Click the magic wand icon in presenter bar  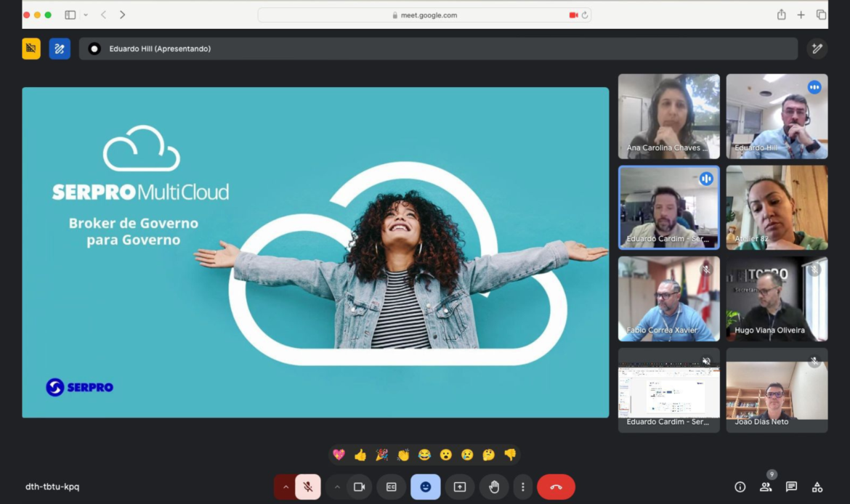pyautogui.click(x=817, y=49)
